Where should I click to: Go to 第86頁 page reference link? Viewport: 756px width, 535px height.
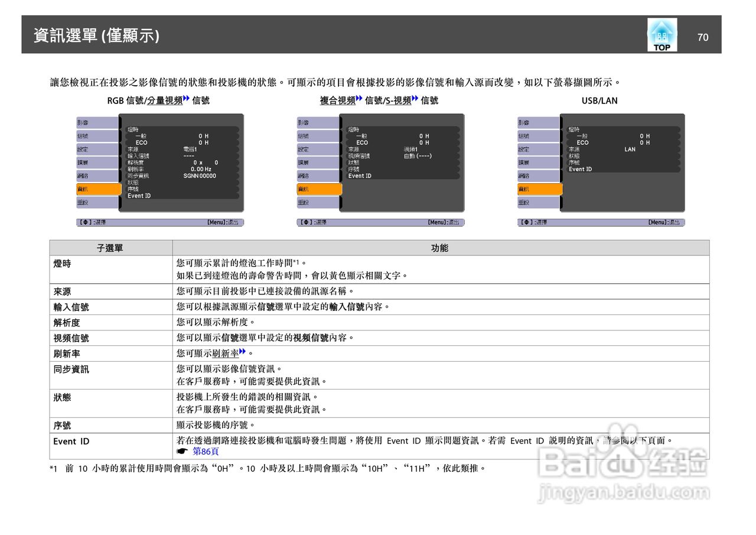pos(206,451)
